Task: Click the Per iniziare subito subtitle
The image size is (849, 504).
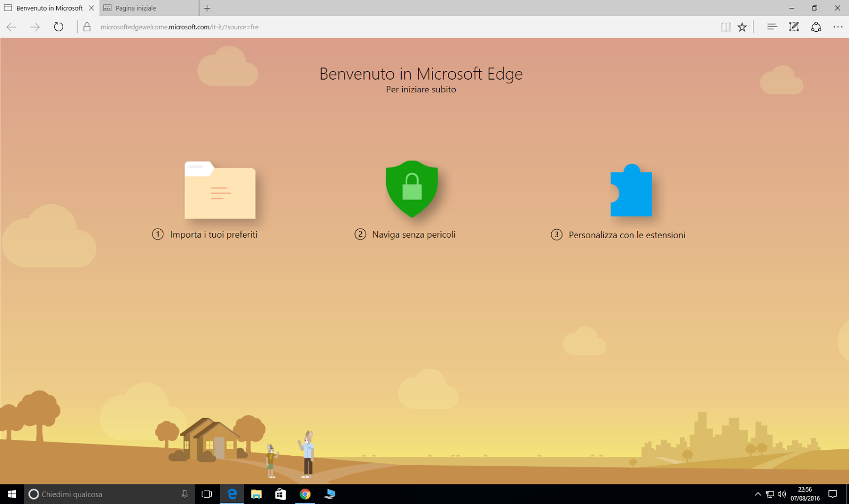Action: (421, 90)
